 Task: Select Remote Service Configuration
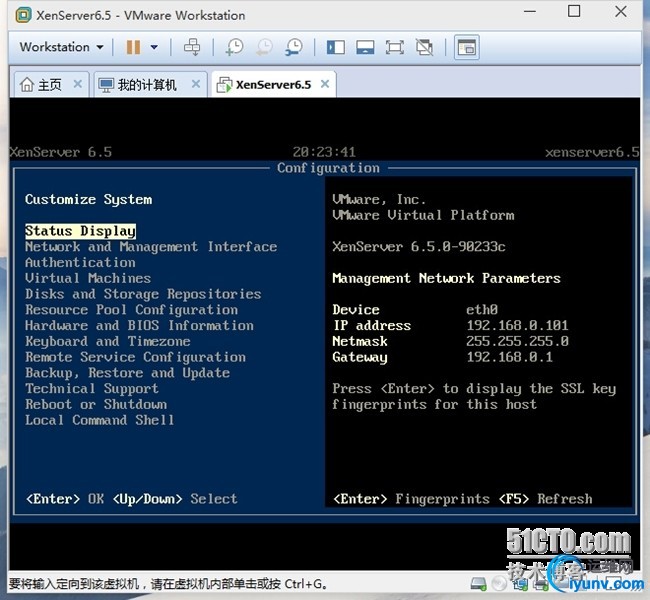click(x=135, y=357)
